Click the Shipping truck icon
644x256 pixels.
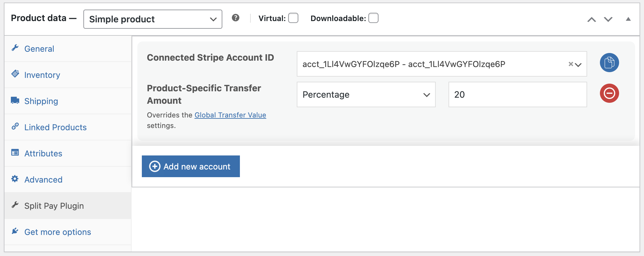coord(15,100)
